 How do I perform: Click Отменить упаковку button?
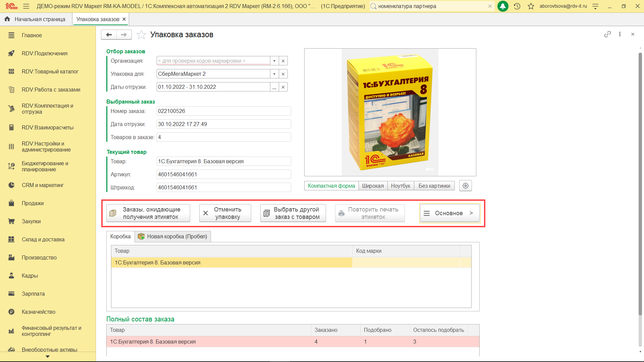(225, 213)
